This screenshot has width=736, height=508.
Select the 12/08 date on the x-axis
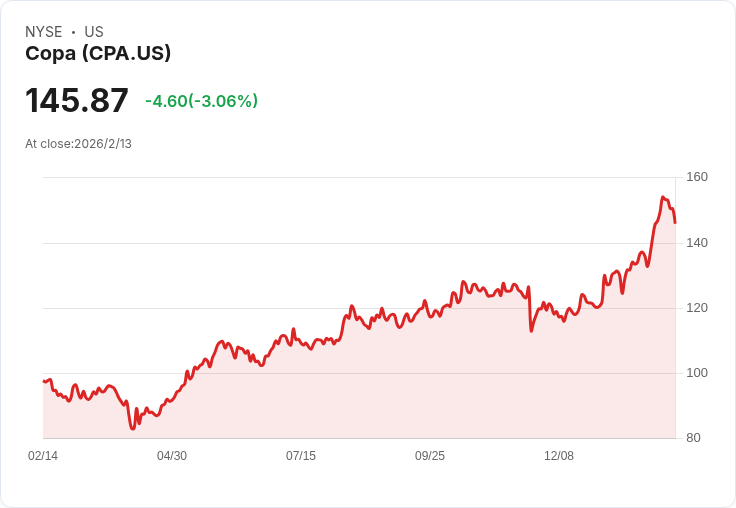point(559,456)
